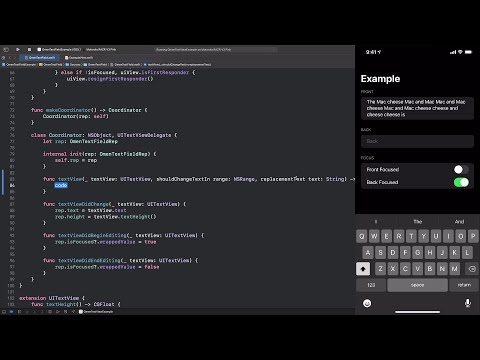
Task: Tap the G key on the simulator keyboard
Action: [x=417, y=253]
